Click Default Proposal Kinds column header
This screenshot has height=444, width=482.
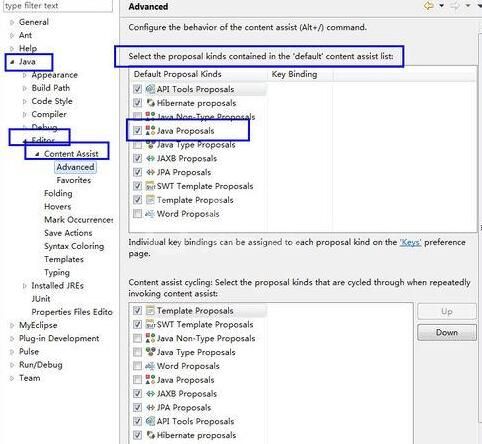(x=199, y=74)
